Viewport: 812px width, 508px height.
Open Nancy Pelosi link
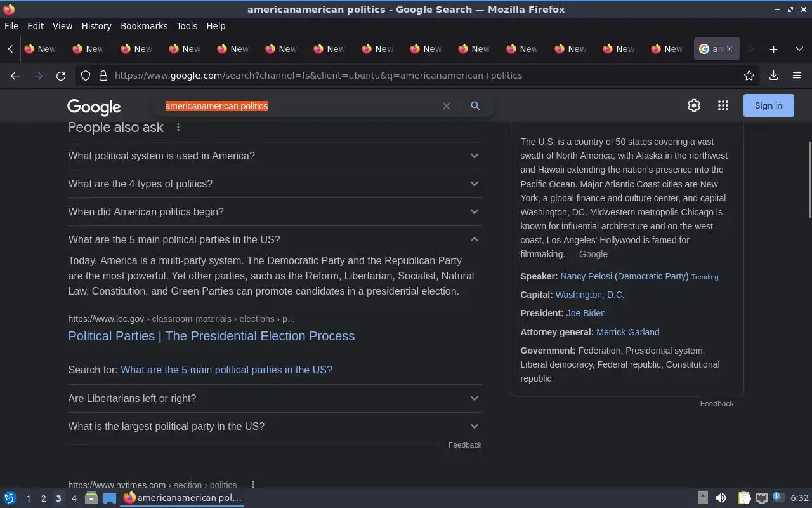(586, 276)
